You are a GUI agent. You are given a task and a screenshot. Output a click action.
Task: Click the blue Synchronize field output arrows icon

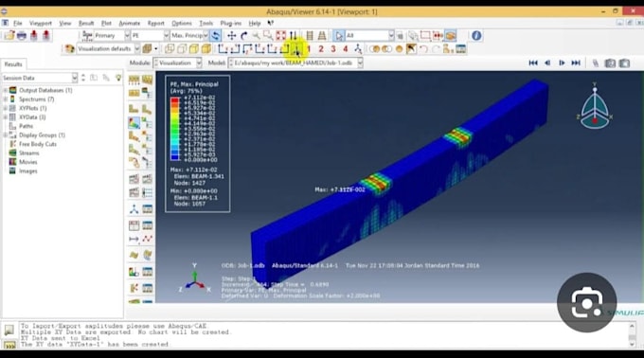(216, 36)
